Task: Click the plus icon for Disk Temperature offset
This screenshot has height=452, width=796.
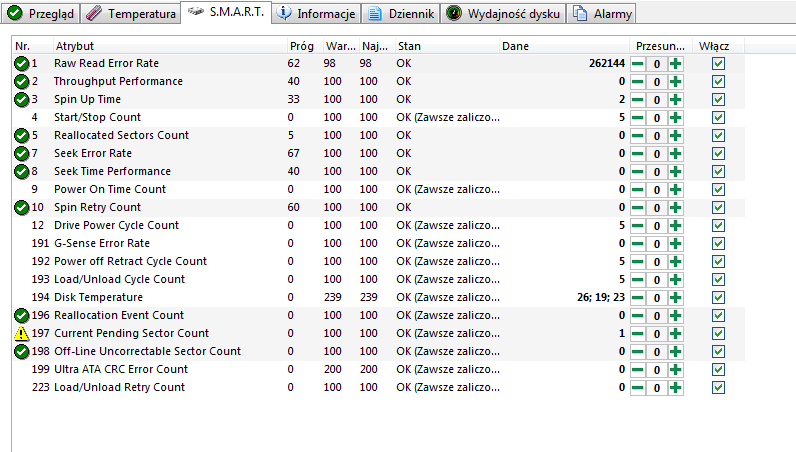Action: pos(675,298)
